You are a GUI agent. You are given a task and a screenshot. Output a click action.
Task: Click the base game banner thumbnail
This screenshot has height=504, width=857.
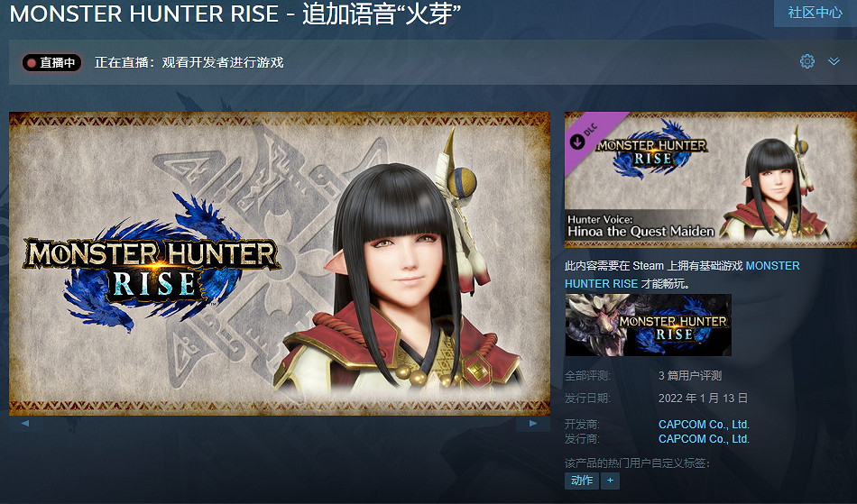(x=649, y=325)
